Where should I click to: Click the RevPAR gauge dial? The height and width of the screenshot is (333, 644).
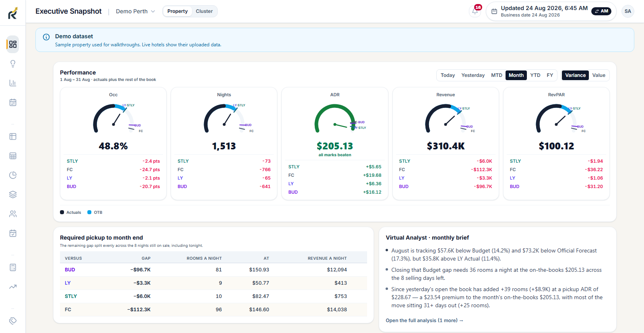point(556,118)
